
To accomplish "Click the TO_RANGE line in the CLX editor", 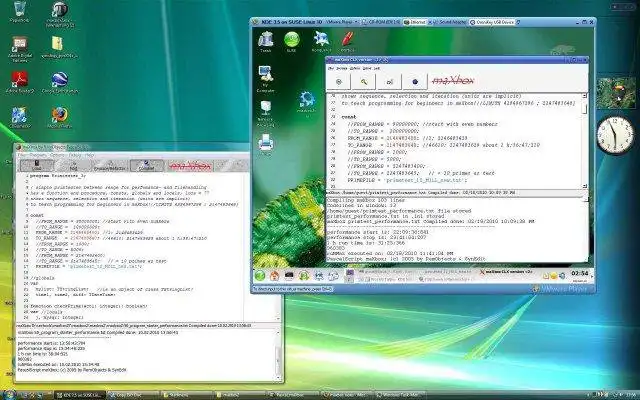I will (x=443, y=145).
